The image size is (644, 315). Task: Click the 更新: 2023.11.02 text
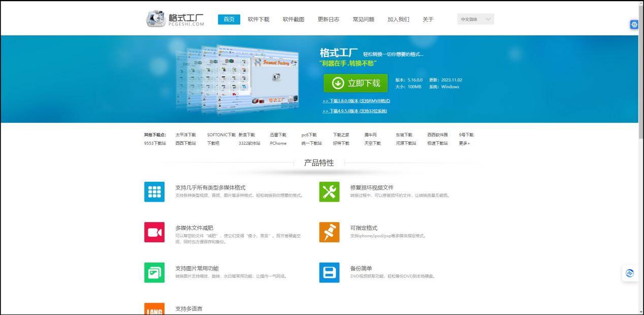click(445, 80)
